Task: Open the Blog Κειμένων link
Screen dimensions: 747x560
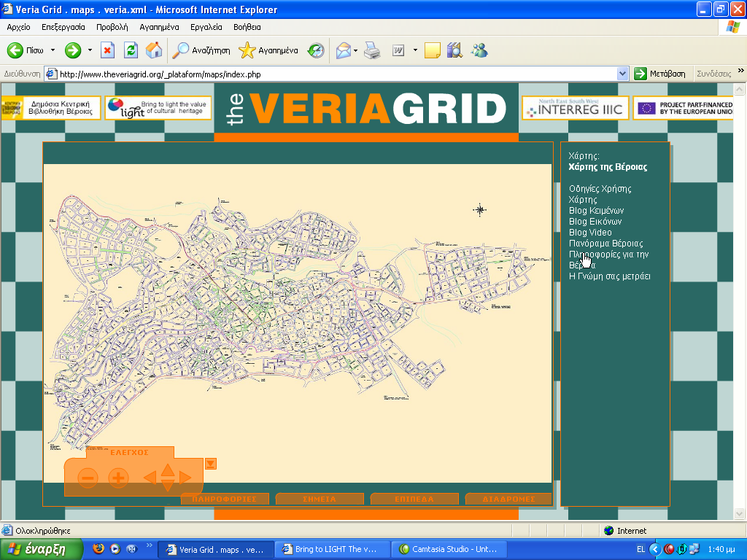Action: (x=596, y=211)
